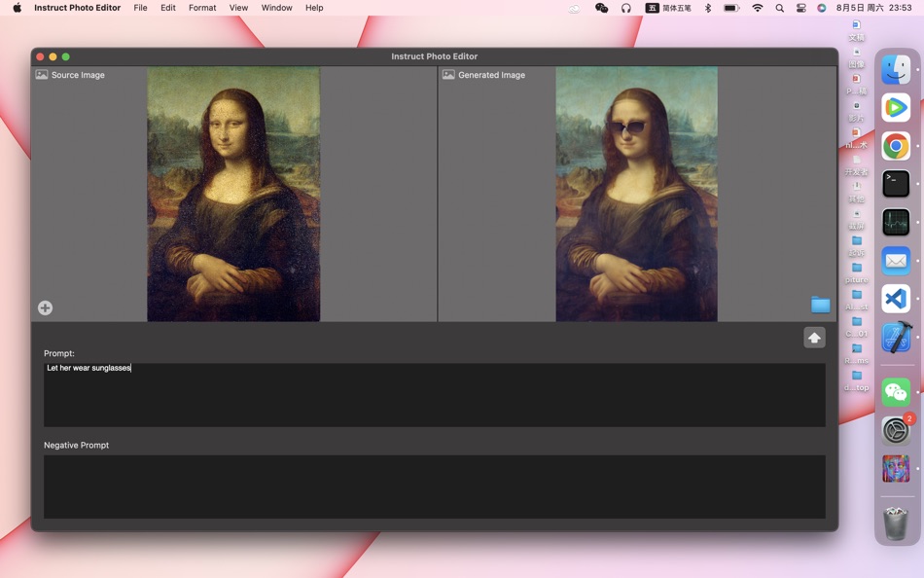Open the blue folder icon beside generated image
924x578 pixels.
click(820, 305)
